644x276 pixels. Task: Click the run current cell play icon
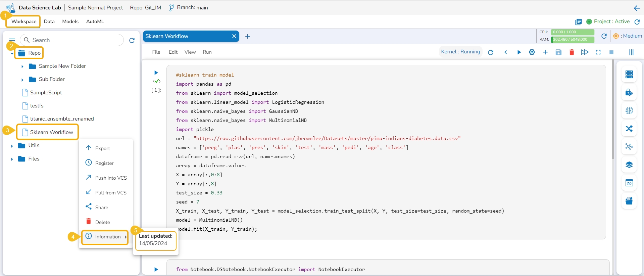(519, 52)
